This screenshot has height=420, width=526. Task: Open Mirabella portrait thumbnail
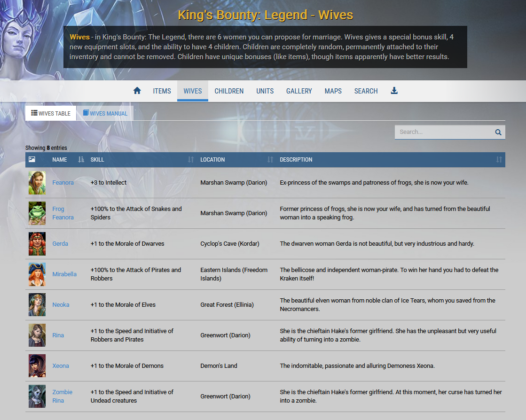(x=37, y=274)
